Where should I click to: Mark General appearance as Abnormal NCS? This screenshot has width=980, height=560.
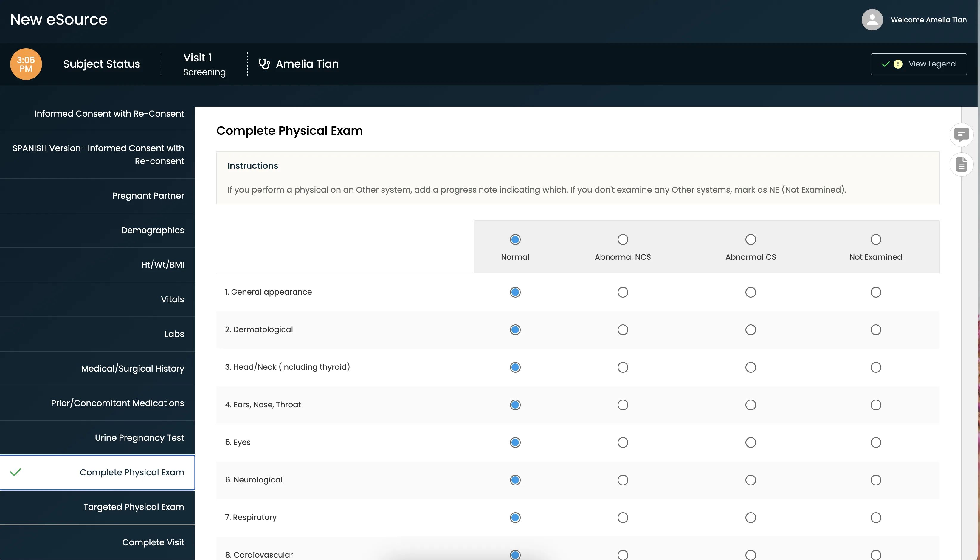click(623, 292)
